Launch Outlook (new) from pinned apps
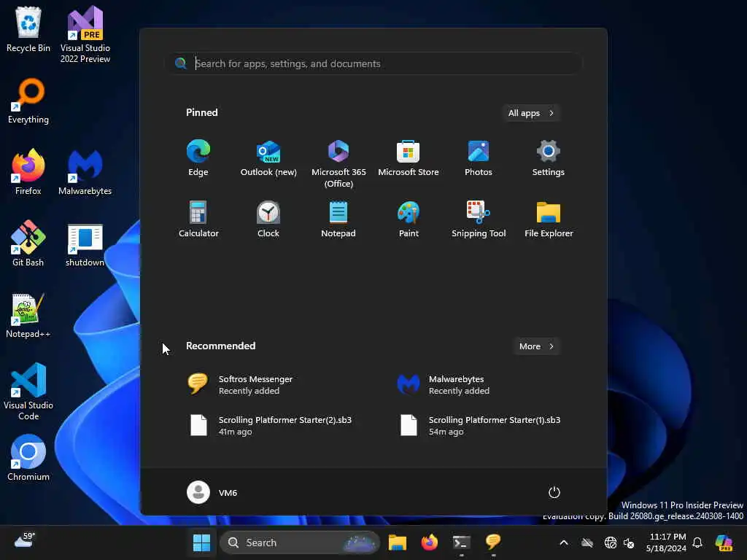Image resolution: width=747 pixels, height=560 pixels. (x=268, y=158)
